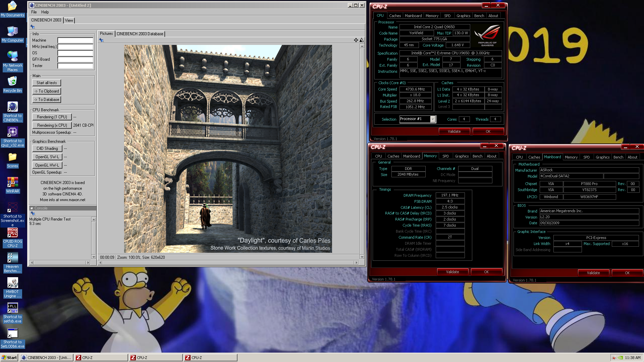Open My Computer desktop icon
Image resolution: width=644 pixels, height=362 pixels.
click(12, 34)
